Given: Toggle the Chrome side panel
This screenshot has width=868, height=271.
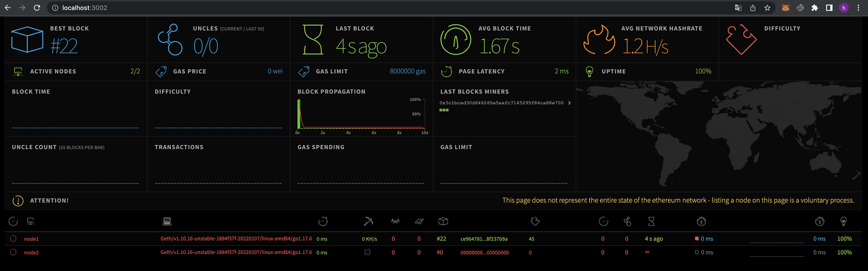Looking at the screenshot, I should coord(829,7).
